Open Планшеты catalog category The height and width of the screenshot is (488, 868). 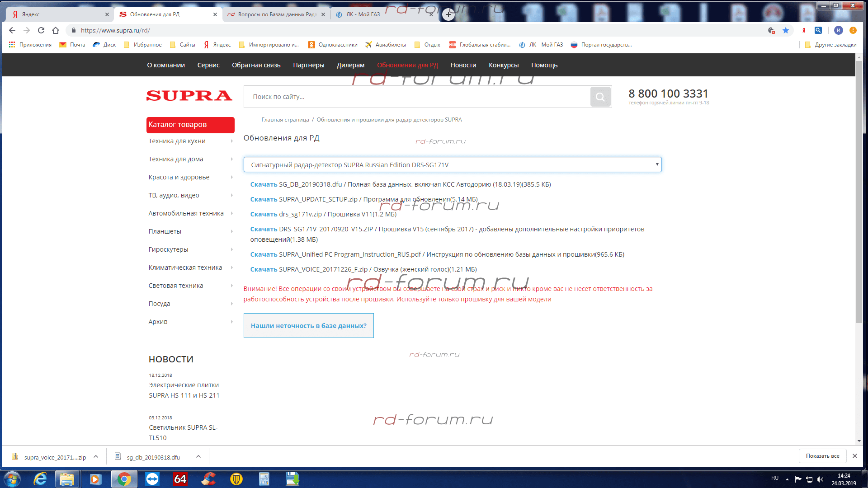coord(165,231)
